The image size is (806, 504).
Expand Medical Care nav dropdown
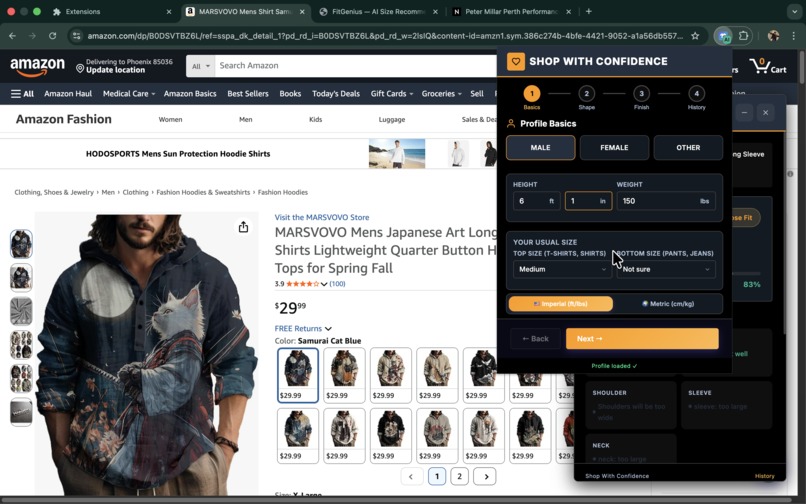click(x=129, y=94)
